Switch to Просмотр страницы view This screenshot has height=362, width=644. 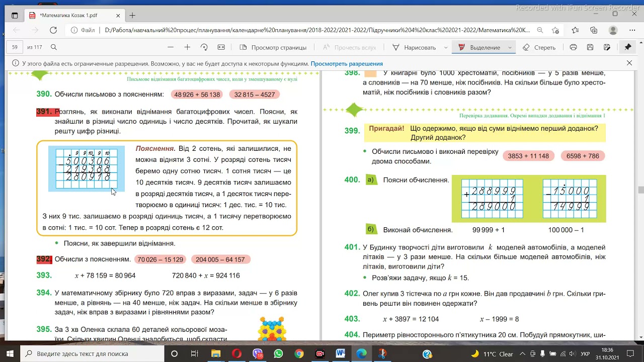point(273,47)
